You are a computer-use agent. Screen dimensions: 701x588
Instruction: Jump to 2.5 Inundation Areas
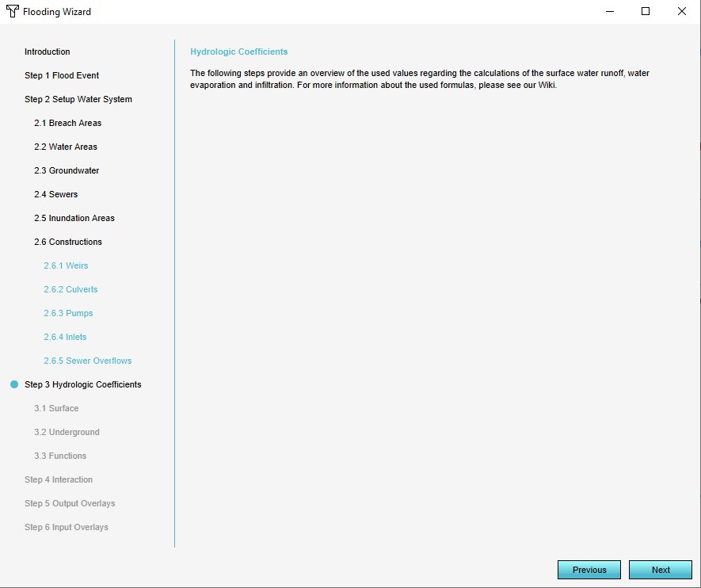point(74,219)
